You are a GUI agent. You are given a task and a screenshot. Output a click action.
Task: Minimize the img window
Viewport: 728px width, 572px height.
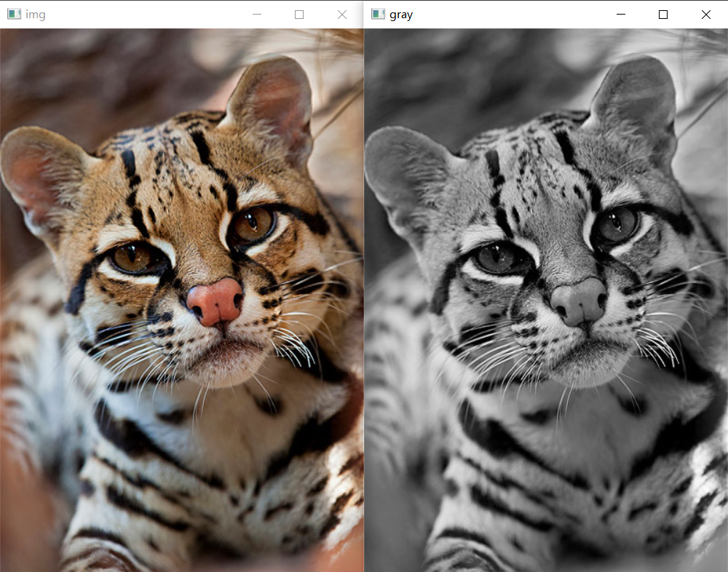coord(257,15)
